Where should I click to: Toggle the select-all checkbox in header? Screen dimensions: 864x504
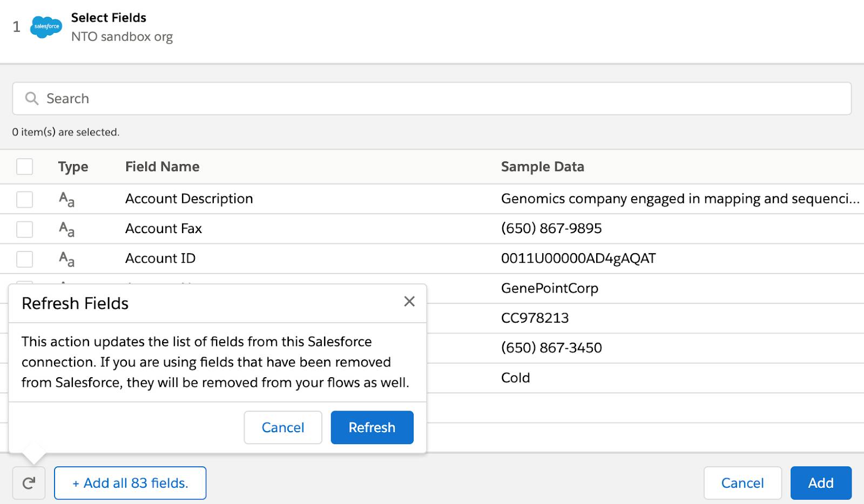pos(24,166)
